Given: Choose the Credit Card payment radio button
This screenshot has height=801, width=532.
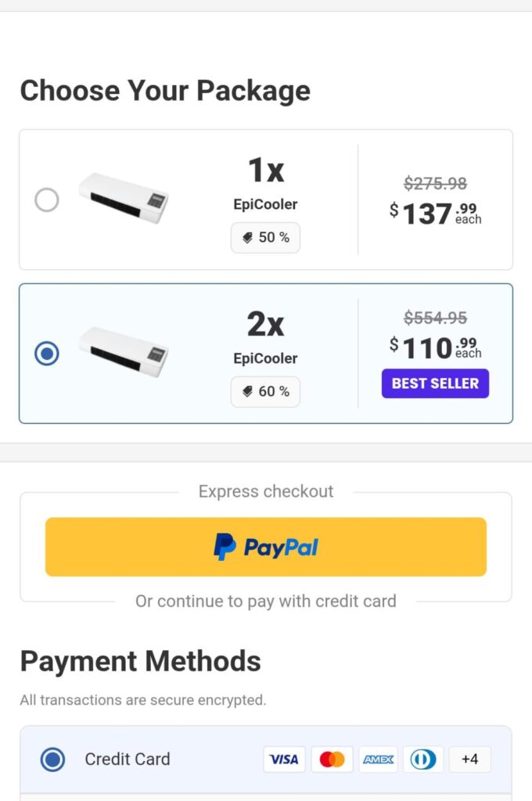Looking at the screenshot, I should 52,759.
